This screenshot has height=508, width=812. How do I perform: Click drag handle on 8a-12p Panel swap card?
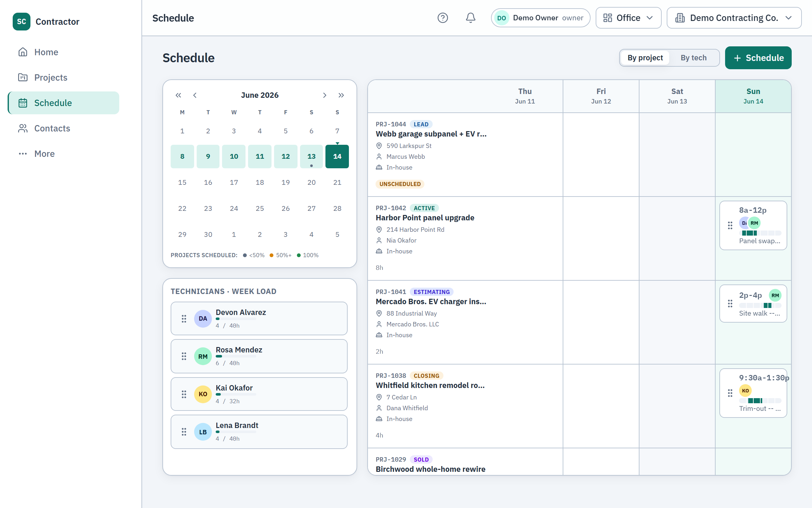point(730,225)
